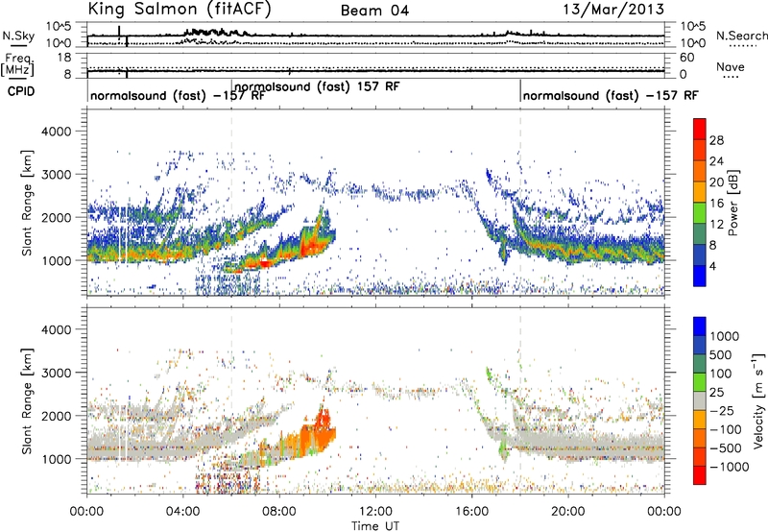Screen dimensions: 768x532
Task: Click dashed 06:00 CPID marker in power panel
Action: tap(231, 202)
